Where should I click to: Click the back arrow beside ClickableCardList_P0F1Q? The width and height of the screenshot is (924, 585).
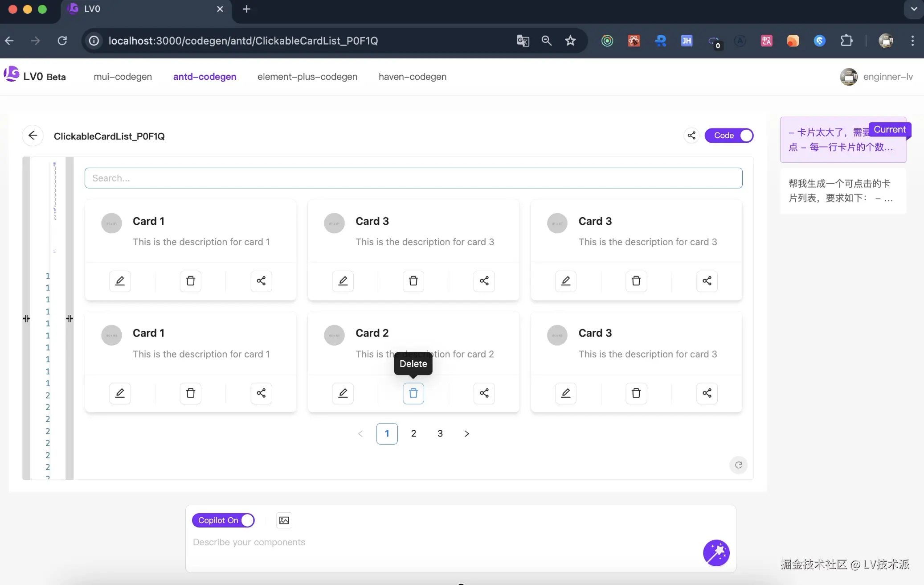click(x=33, y=136)
